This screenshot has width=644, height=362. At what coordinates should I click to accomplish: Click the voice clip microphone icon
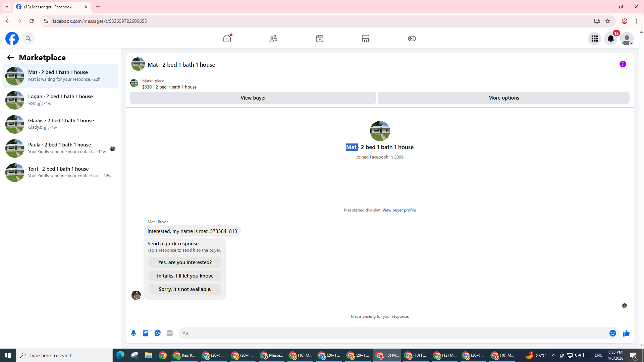click(133, 333)
